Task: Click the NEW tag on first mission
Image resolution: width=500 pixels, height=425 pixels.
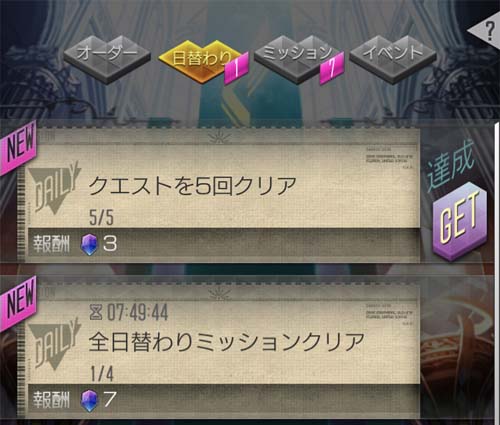Action: (x=19, y=147)
